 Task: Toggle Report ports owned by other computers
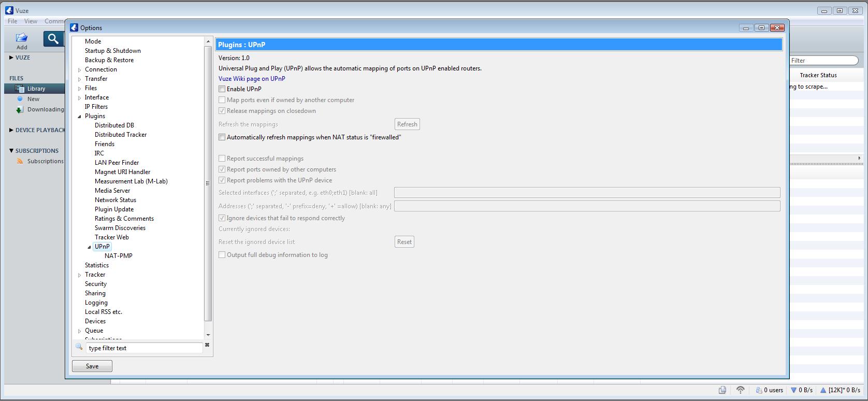(222, 169)
